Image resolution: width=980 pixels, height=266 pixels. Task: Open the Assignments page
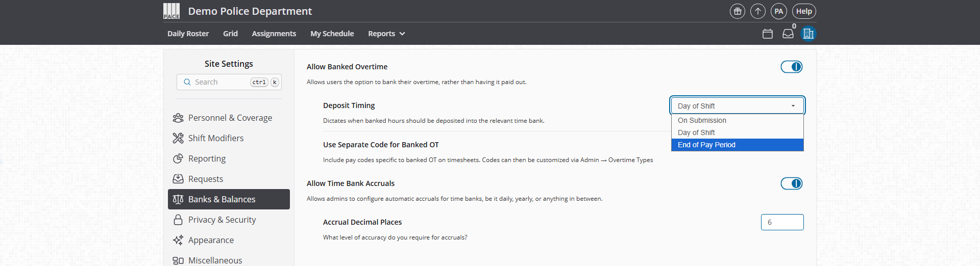[x=274, y=34]
